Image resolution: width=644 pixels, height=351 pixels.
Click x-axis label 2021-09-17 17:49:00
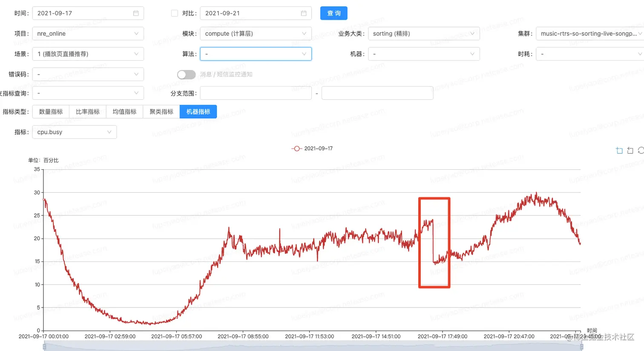[x=443, y=336]
